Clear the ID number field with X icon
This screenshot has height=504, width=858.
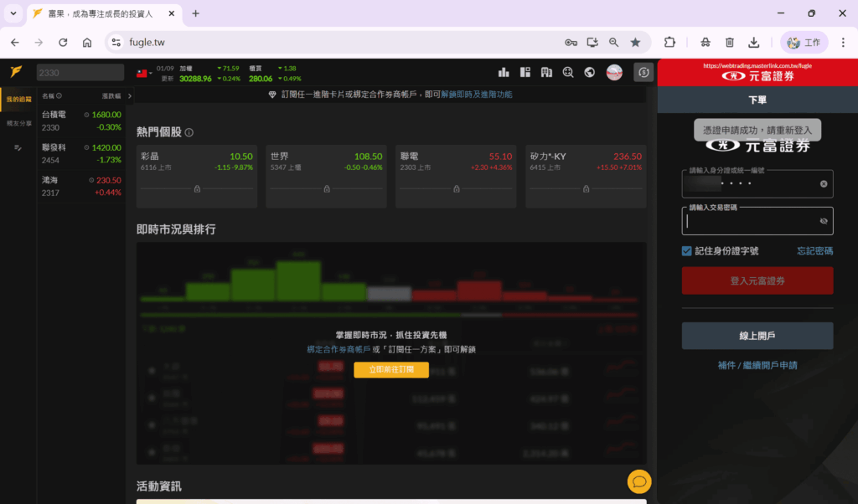pyautogui.click(x=823, y=183)
